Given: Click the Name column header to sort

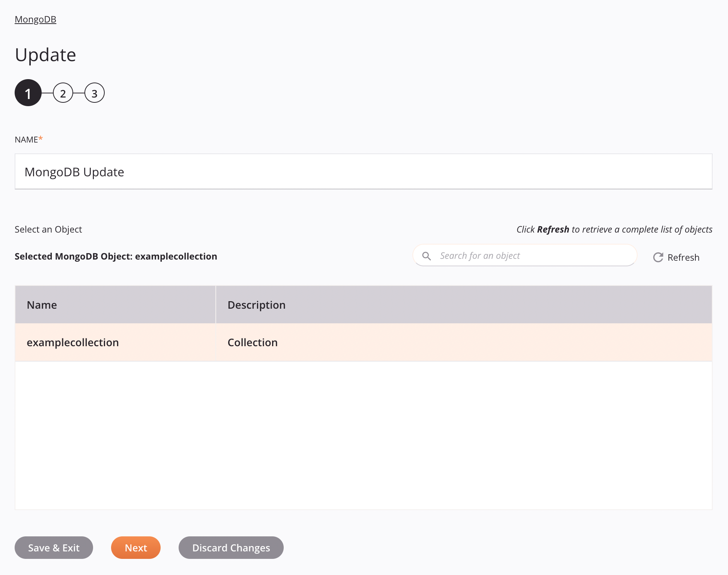Looking at the screenshot, I should (x=116, y=305).
